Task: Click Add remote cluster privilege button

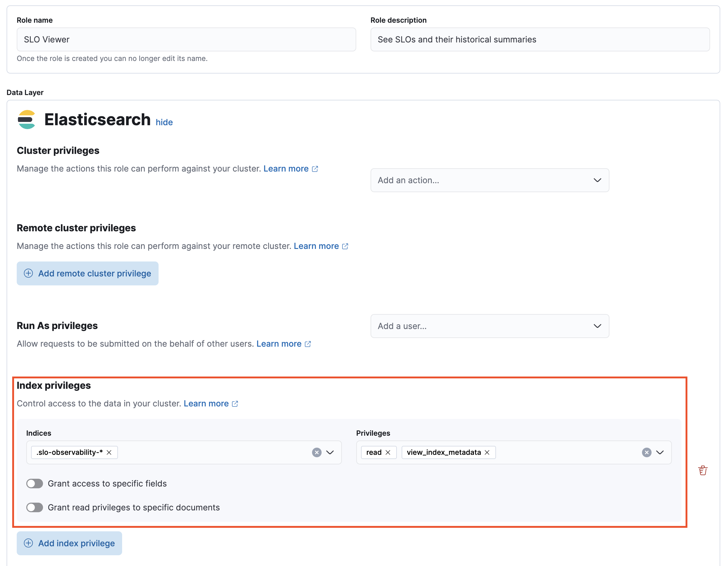Action: [x=88, y=273]
